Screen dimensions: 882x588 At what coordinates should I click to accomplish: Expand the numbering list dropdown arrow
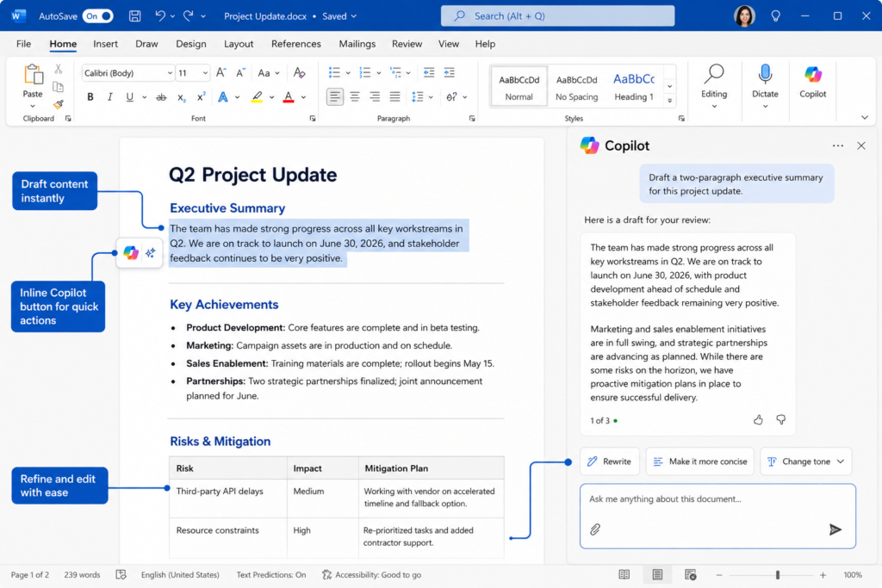click(379, 73)
